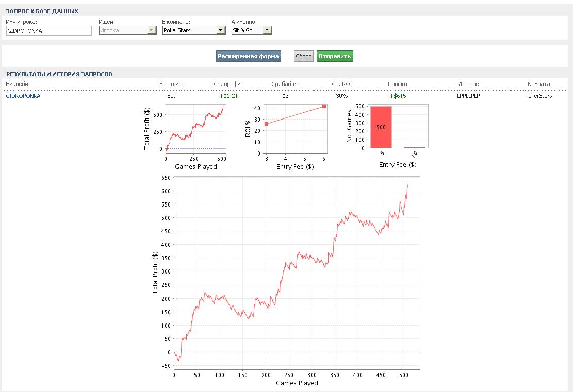Click the Расширенная форма button
This screenshot has width=573, height=392.
tap(248, 56)
